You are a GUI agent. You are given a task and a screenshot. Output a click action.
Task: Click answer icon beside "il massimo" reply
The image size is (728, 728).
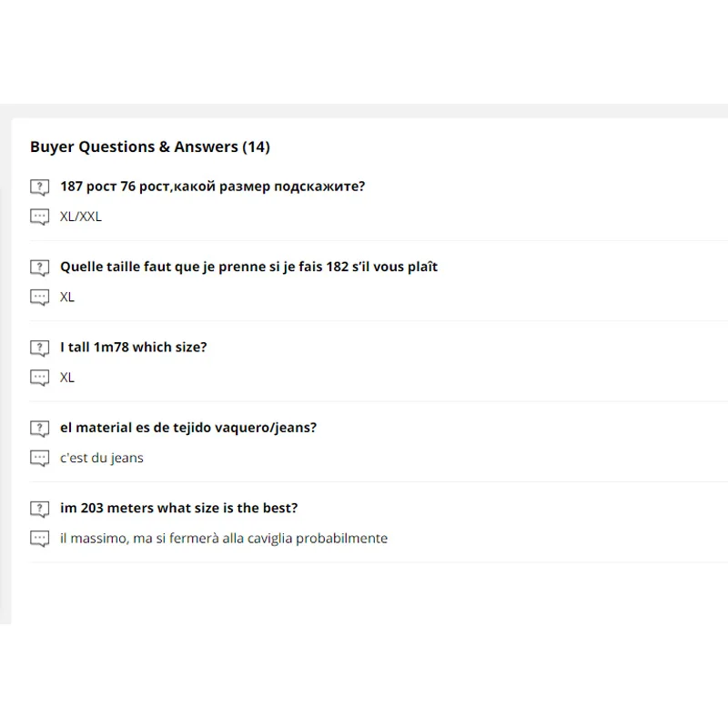(39, 539)
